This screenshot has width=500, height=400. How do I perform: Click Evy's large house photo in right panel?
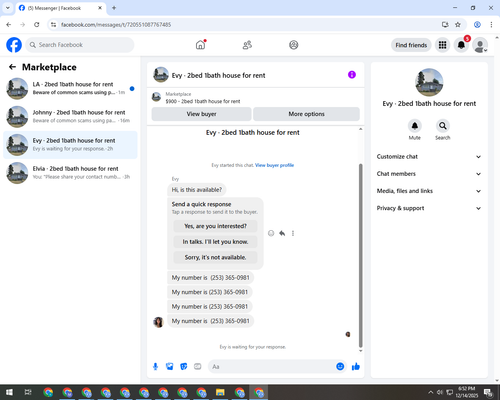click(x=429, y=82)
